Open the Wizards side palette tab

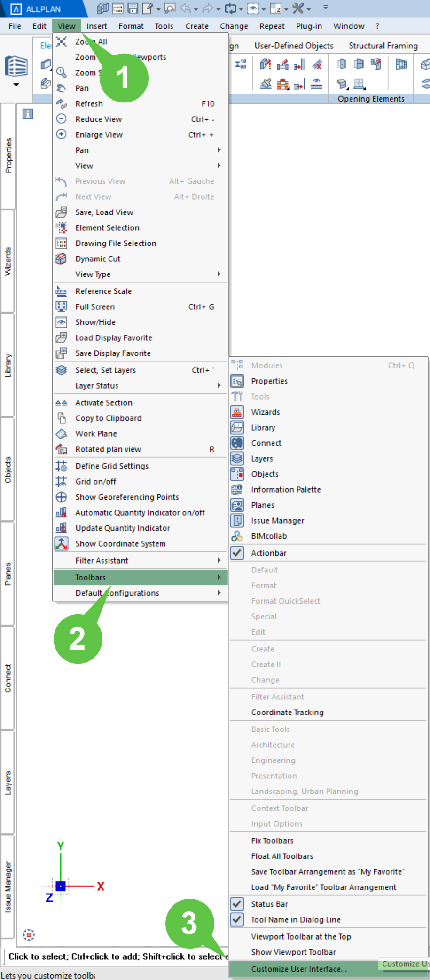(x=8, y=261)
